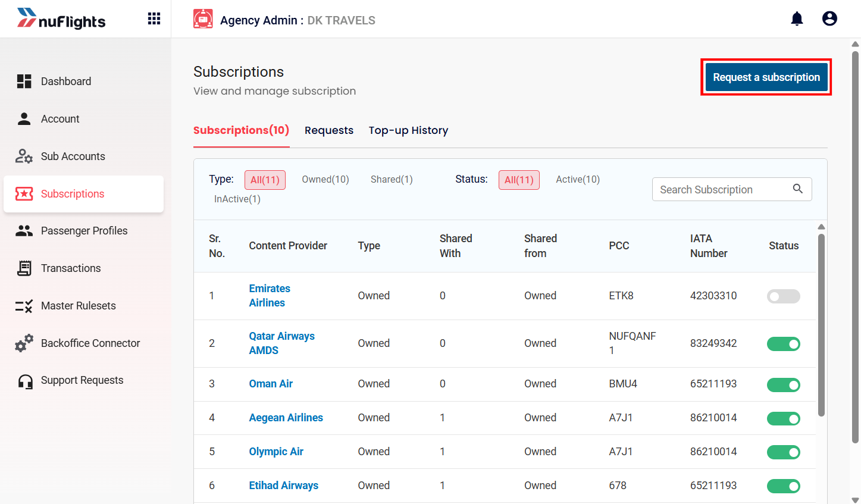Click the Search Subscription field
Image resolution: width=861 pixels, height=504 pixels.
732,189
